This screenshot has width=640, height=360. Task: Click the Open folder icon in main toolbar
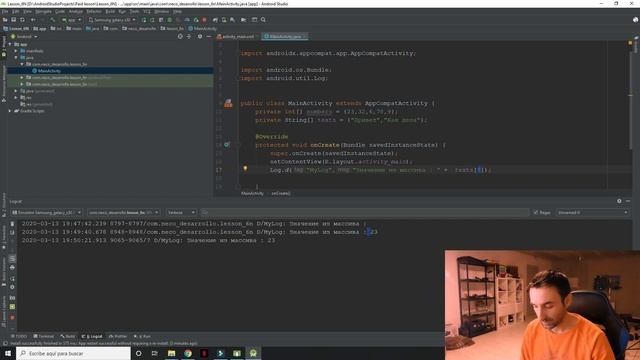coord(5,20)
